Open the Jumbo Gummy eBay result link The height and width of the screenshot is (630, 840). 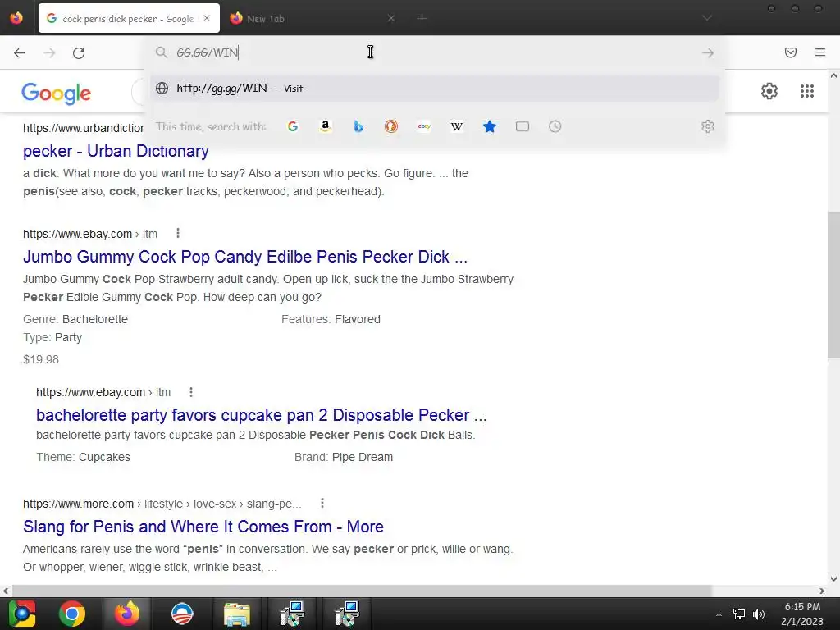[244, 257]
